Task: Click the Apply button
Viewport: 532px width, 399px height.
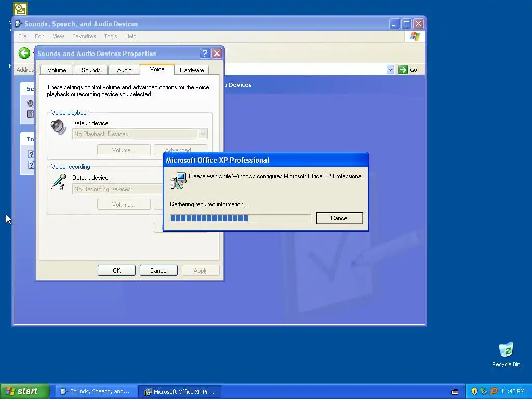Action: click(201, 270)
